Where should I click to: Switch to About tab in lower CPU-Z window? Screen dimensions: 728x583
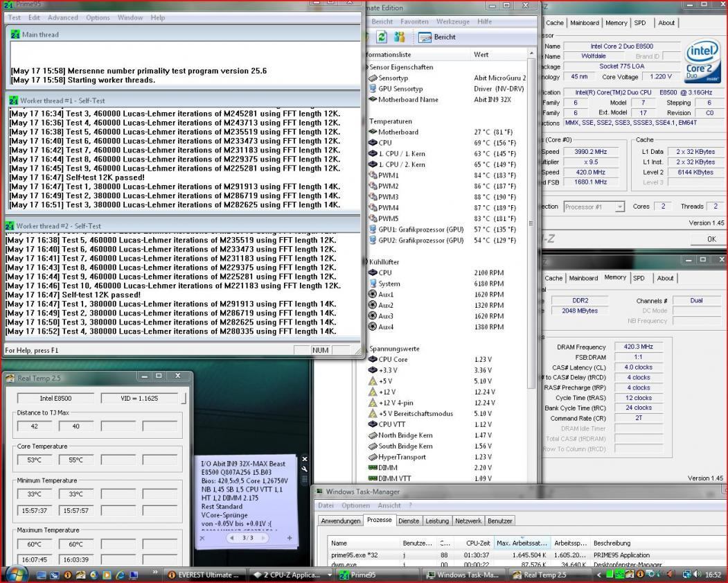click(666, 278)
